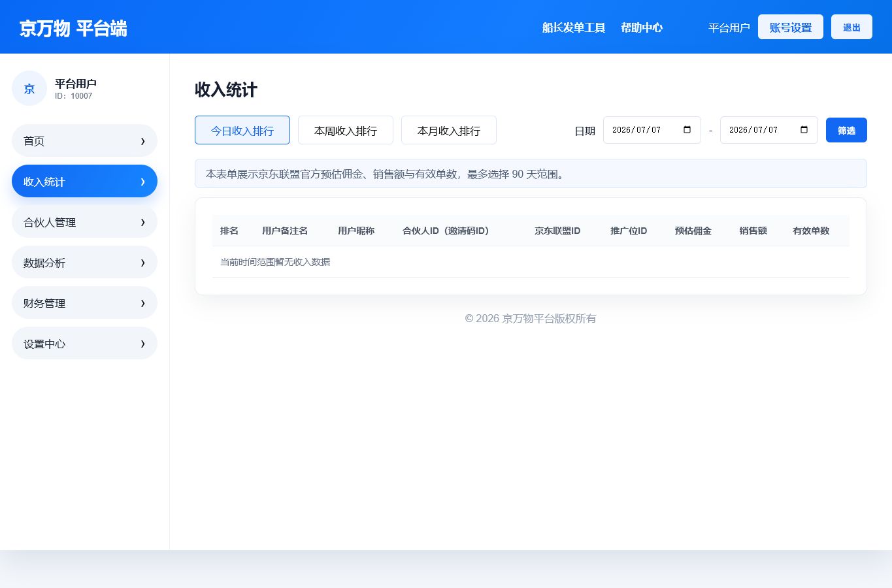
Task: Click the 当前时间范围暂无收入数据 empty message
Action: pyautogui.click(x=275, y=262)
